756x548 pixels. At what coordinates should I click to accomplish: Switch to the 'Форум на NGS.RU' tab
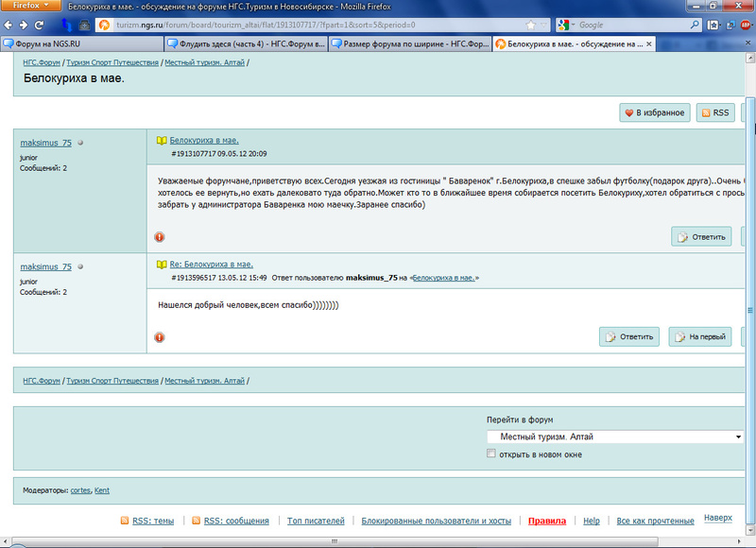(x=82, y=43)
